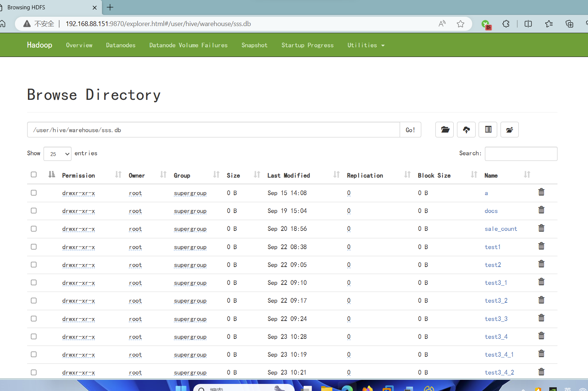Delete sale_count directory trash icon
The height and width of the screenshot is (391, 588).
[541, 228]
